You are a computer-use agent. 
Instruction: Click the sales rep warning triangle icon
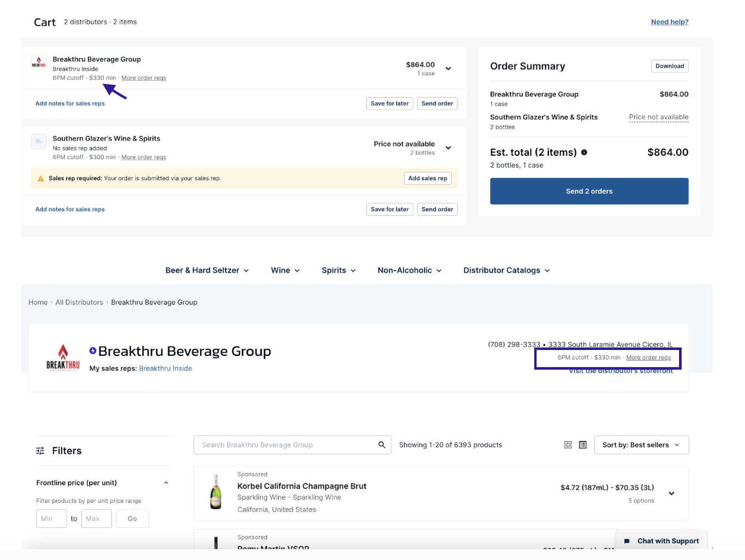pyautogui.click(x=40, y=179)
